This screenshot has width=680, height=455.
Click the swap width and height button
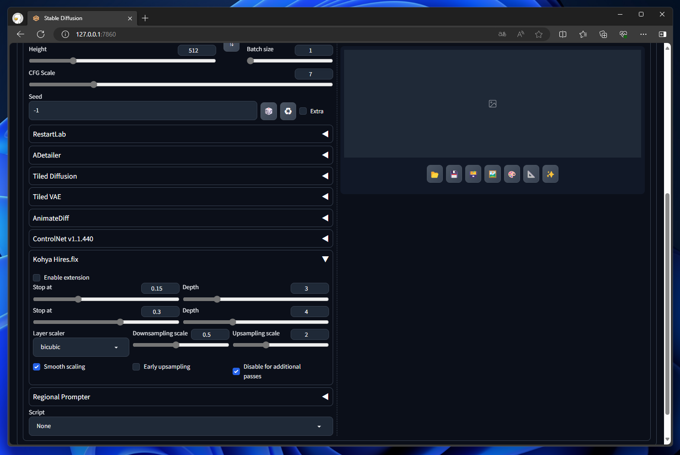[231, 46]
